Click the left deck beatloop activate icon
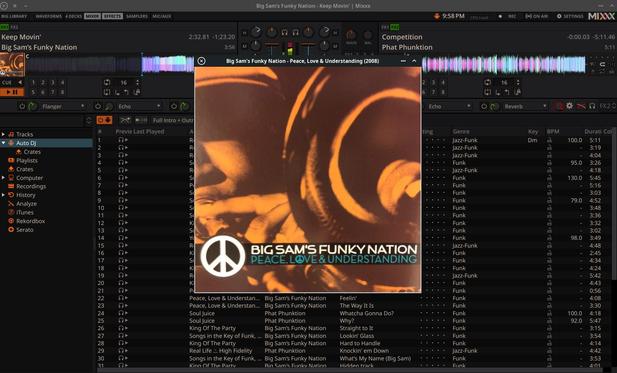This screenshot has height=373, width=617. pyautogui.click(x=107, y=82)
